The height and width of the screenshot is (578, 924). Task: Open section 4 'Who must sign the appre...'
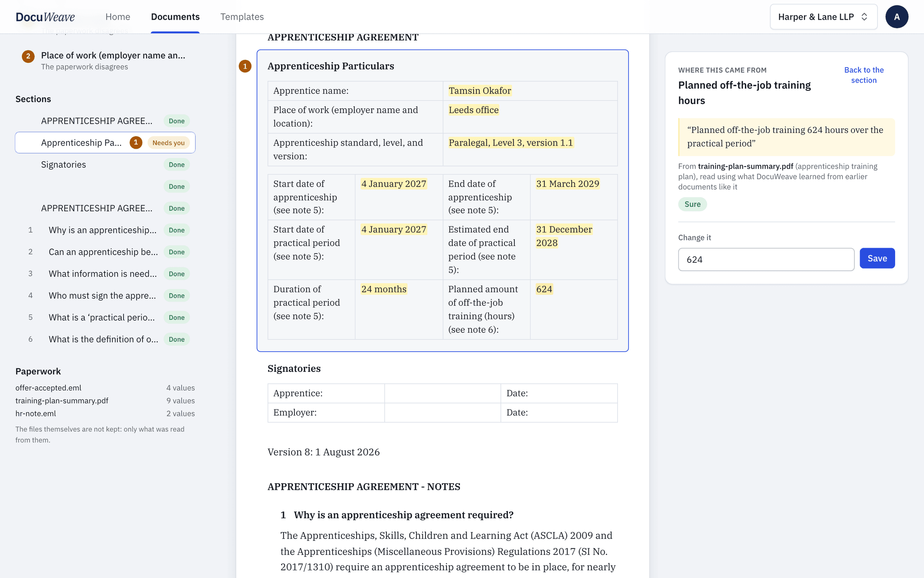(x=105, y=296)
